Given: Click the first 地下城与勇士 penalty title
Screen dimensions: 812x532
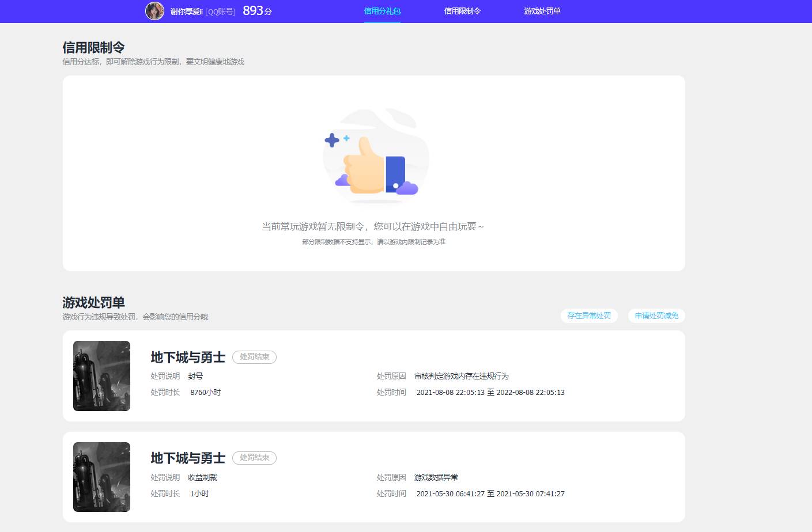Looking at the screenshot, I should [x=188, y=358].
